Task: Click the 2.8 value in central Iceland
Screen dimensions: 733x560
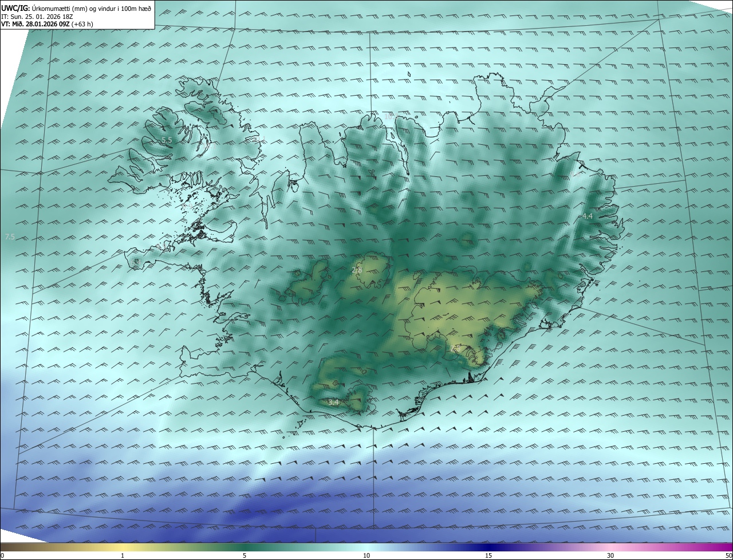Action: [x=357, y=270]
